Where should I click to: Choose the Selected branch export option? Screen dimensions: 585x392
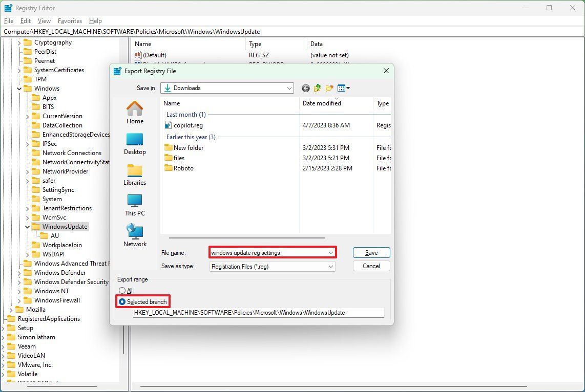pyautogui.click(x=122, y=301)
